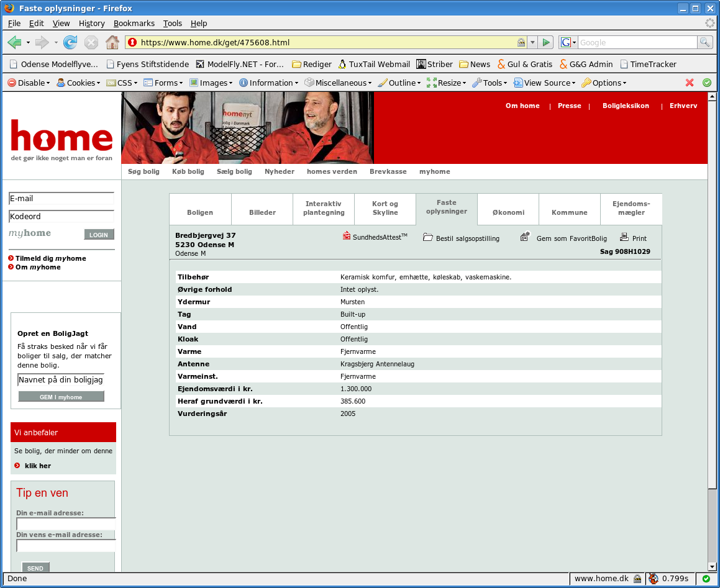This screenshot has width=720, height=588.
Task: Follow the Tilmeld dig myhome link
Action: [x=50, y=258]
